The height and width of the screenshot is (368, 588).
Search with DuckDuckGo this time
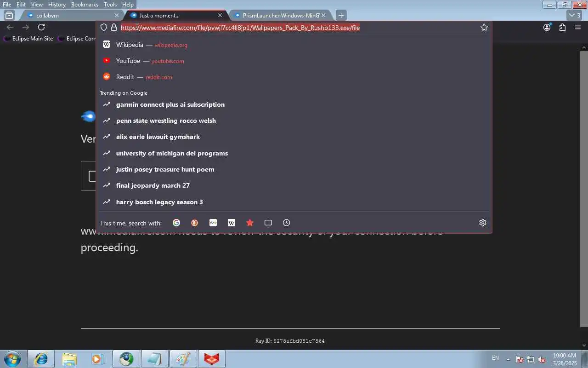click(x=195, y=223)
